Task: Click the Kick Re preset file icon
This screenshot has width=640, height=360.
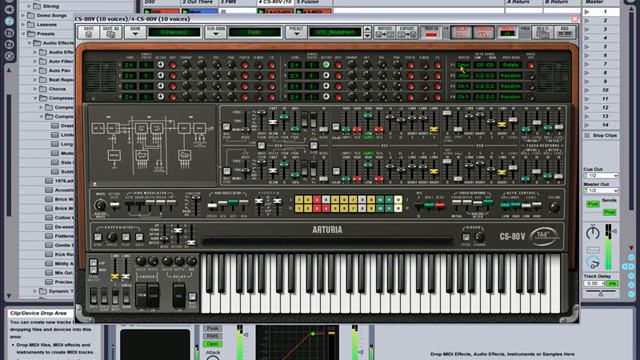Action: (x=49, y=254)
